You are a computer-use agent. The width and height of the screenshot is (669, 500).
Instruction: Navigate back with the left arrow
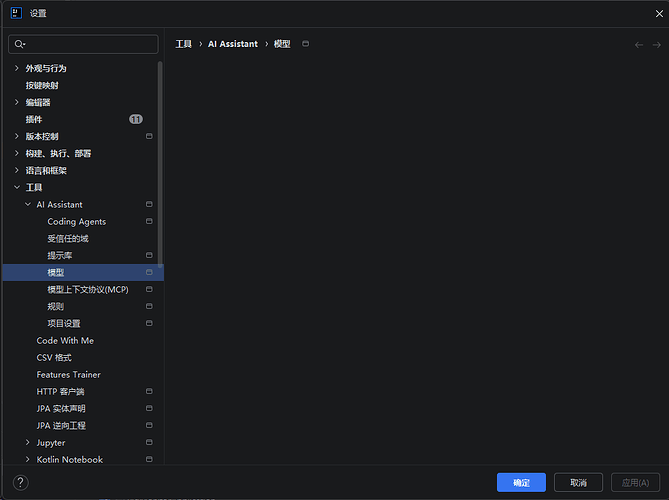pos(639,45)
